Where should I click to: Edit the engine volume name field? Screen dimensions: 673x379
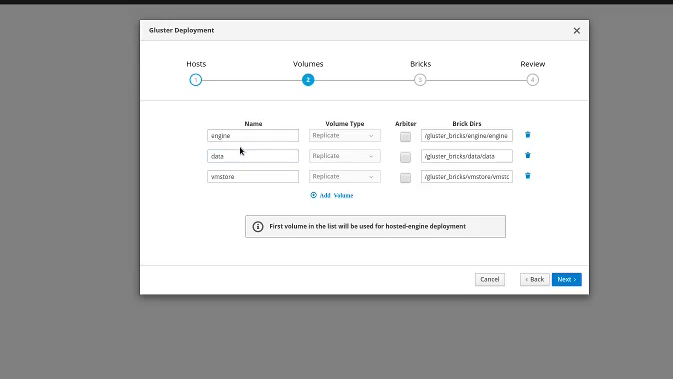click(x=253, y=136)
